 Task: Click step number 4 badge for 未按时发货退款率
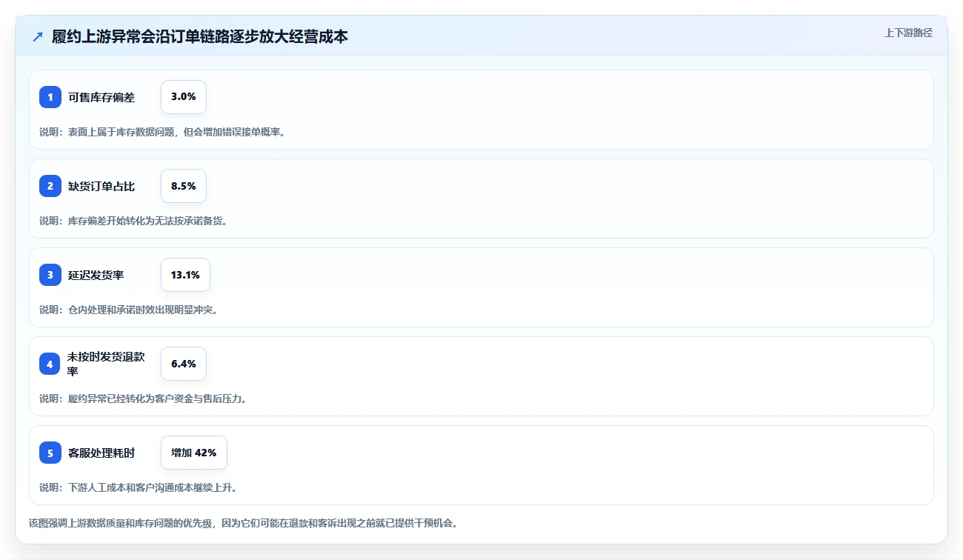[x=50, y=364]
